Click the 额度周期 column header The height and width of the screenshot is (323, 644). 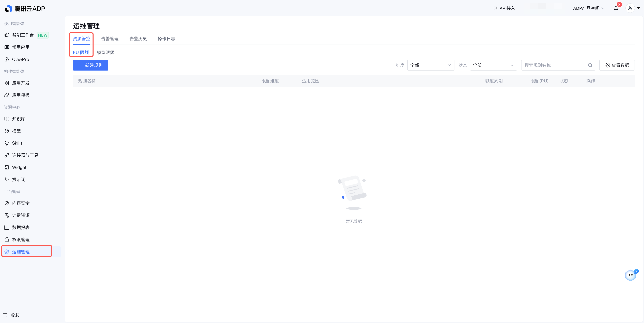pyautogui.click(x=494, y=81)
